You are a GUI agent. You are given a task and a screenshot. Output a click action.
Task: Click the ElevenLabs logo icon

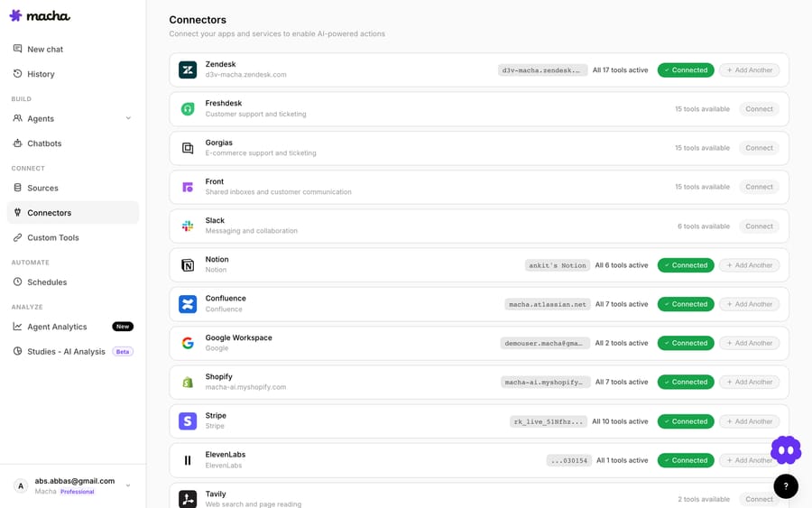click(x=188, y=460)
